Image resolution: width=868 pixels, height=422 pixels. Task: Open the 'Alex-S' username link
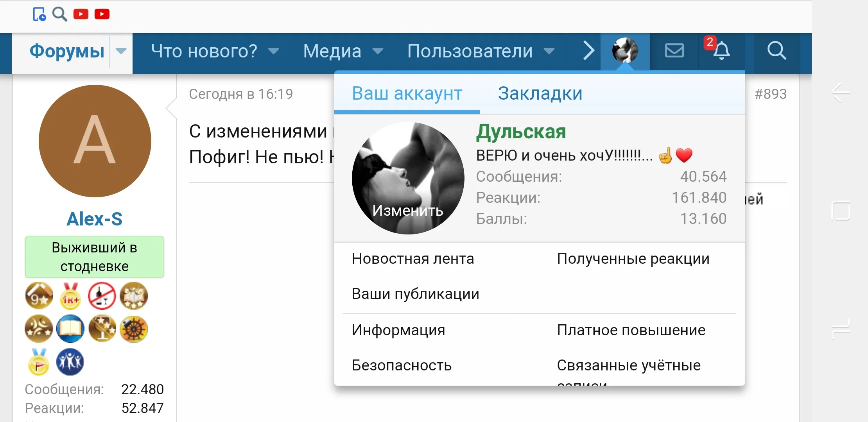[x=94, y=219]
